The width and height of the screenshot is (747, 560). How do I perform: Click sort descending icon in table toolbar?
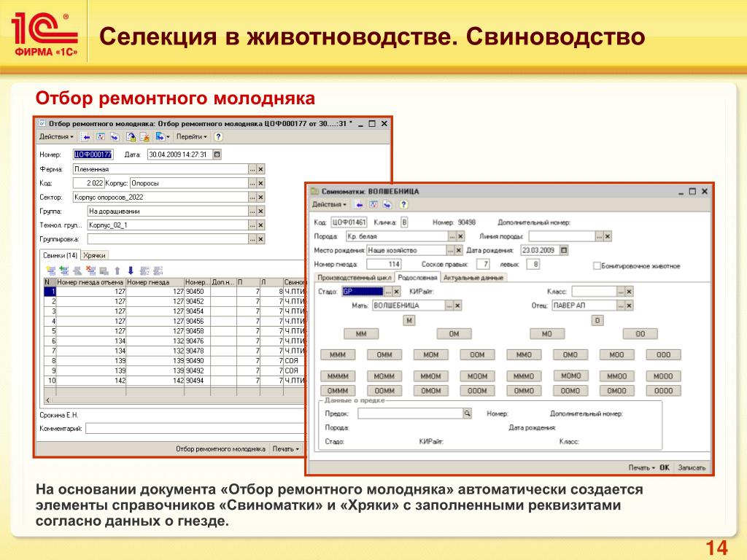158,271
